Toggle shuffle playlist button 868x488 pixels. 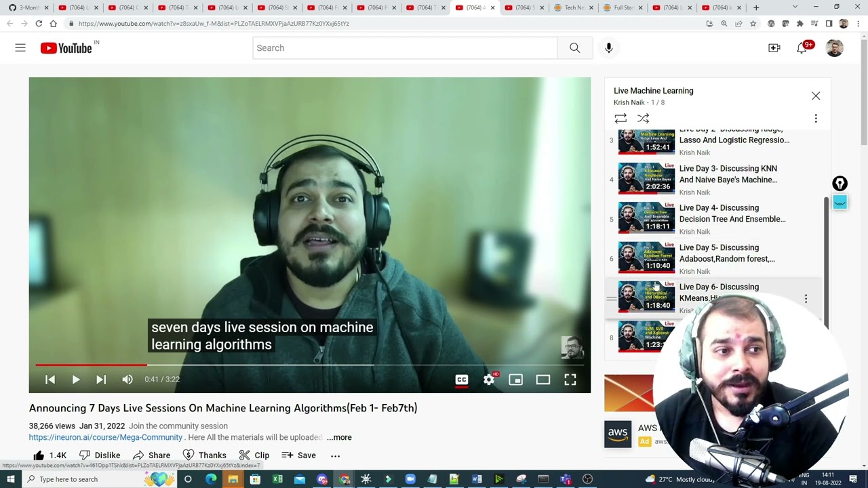coord(643,119)
